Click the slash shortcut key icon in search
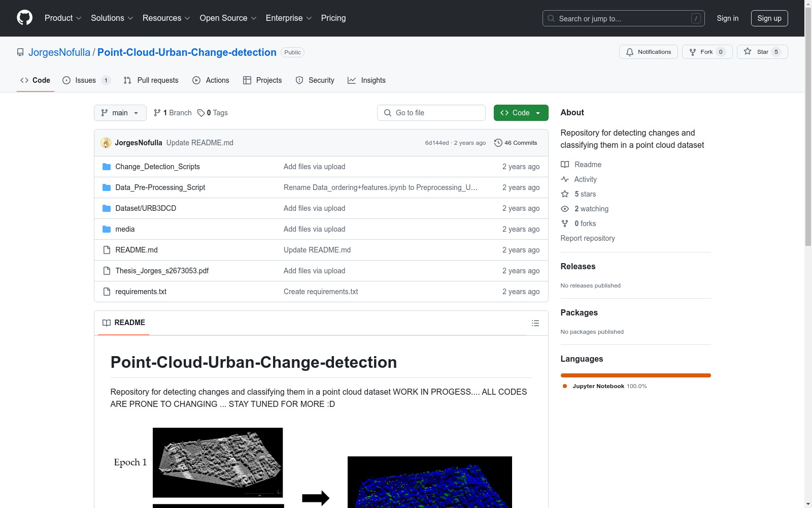812x508 pixels. 696,18
